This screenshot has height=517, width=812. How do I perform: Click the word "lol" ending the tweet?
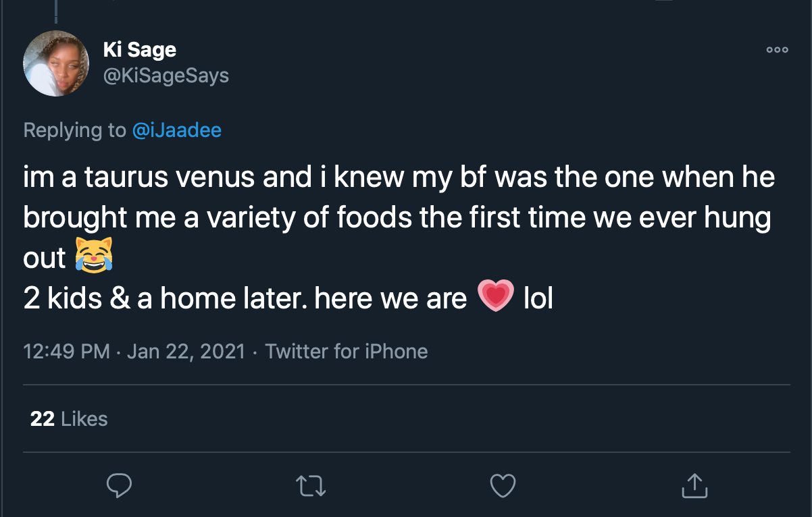(538, 298)
